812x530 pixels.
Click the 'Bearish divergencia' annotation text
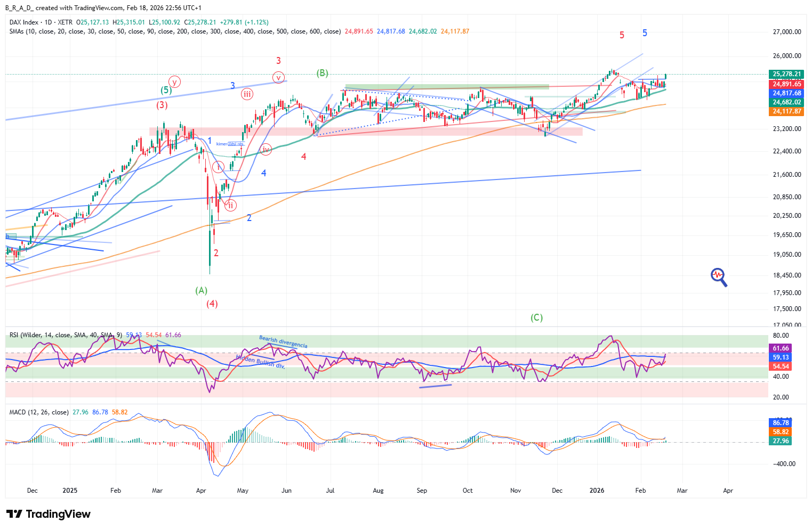click(x=283, y=342)
